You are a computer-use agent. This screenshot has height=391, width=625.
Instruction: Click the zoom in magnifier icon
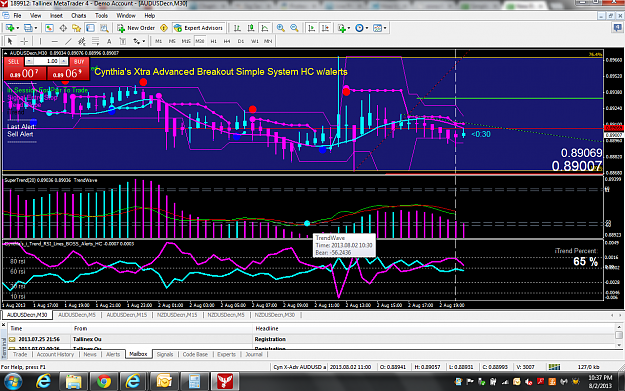(281, 28)
